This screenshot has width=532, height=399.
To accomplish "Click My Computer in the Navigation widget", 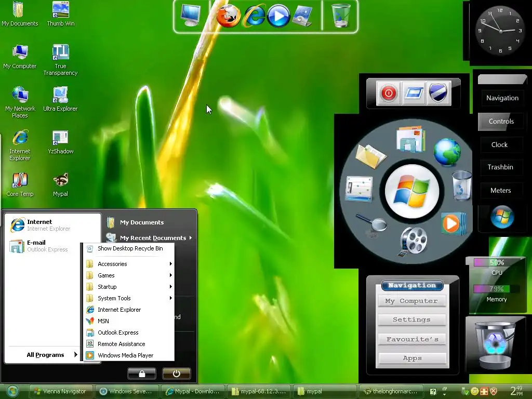I will [x=411, y=301].
